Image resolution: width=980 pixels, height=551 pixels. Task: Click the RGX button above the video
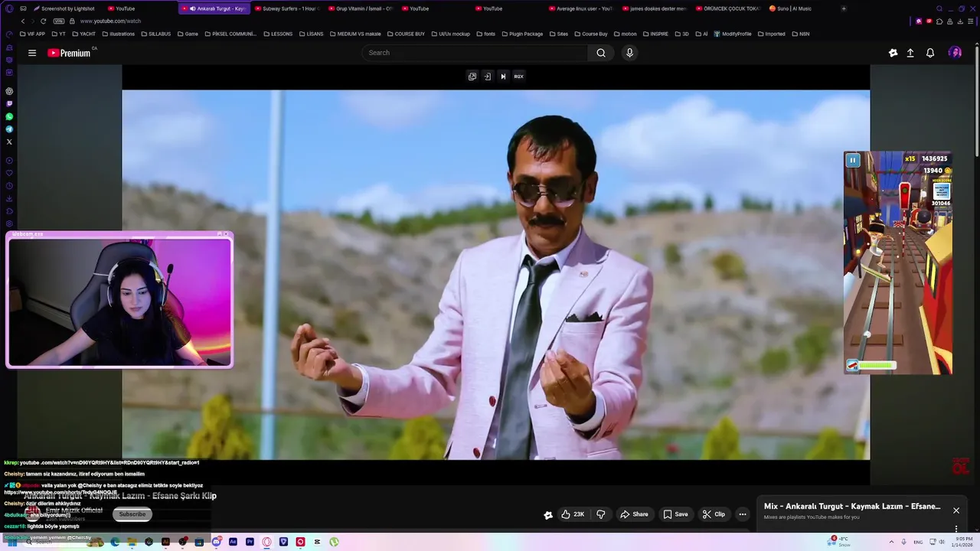[518, 77]
